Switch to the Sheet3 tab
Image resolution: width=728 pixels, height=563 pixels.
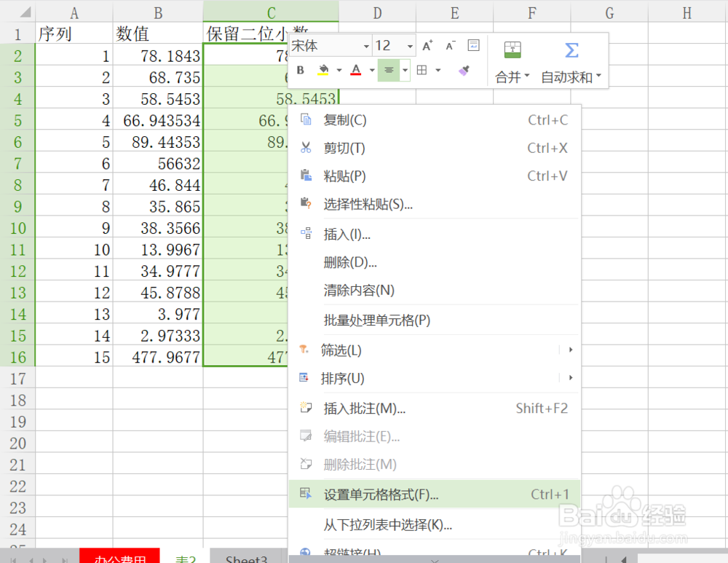[x=246, y=556]
